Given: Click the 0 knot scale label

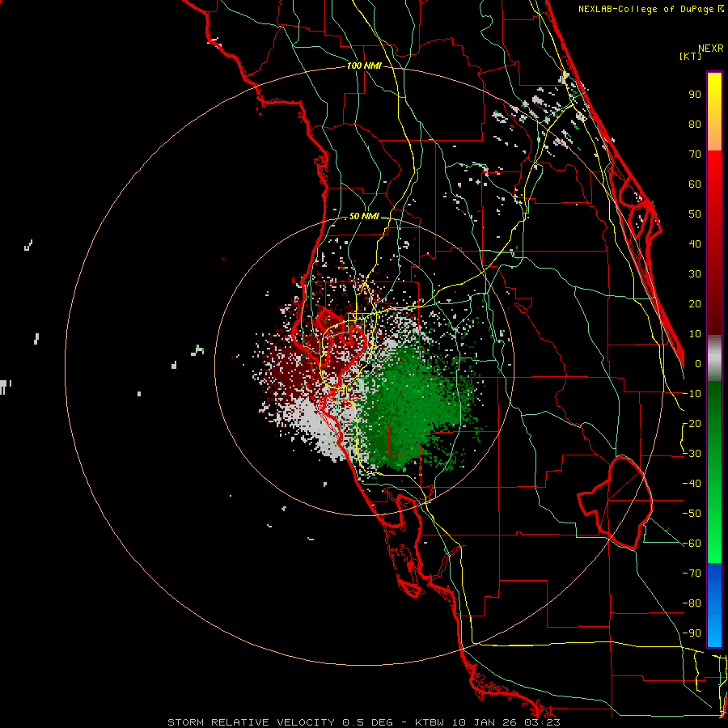Looking at the screenshot, I should pyautogui.click(x=698, y=364).
